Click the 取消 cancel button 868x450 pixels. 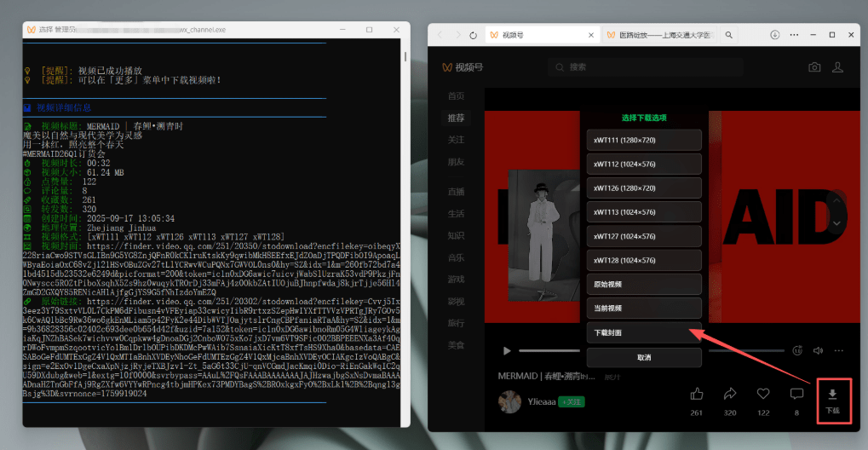coord(646,358)
